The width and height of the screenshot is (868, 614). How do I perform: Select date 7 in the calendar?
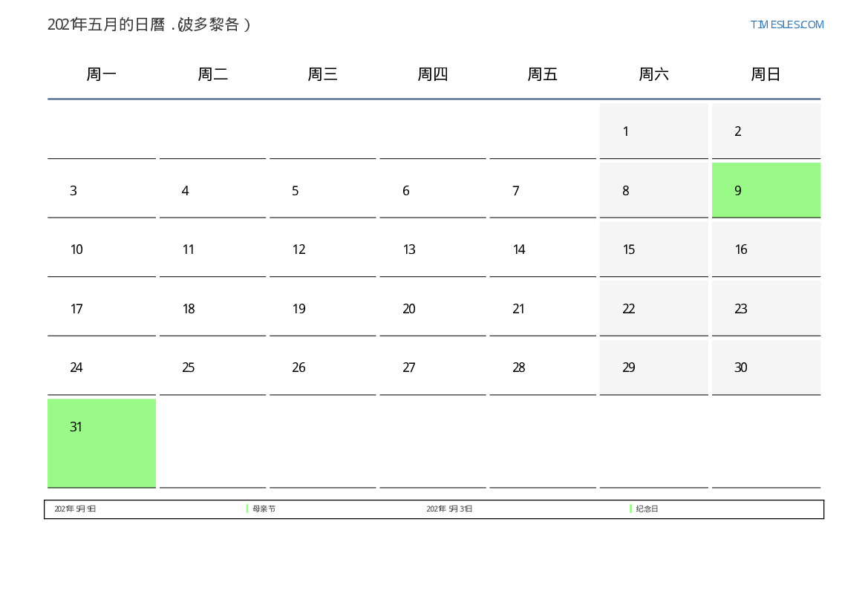[x=543, y=190]
